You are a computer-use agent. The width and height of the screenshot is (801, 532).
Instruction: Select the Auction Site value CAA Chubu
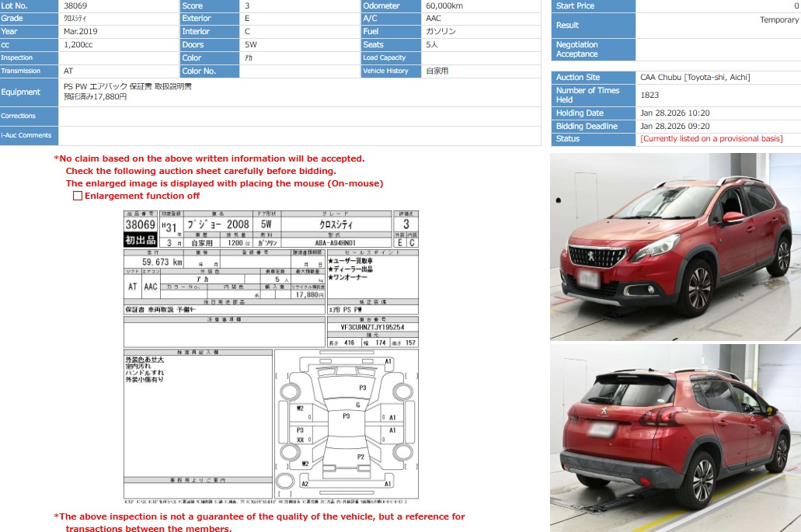pos(695,77)
